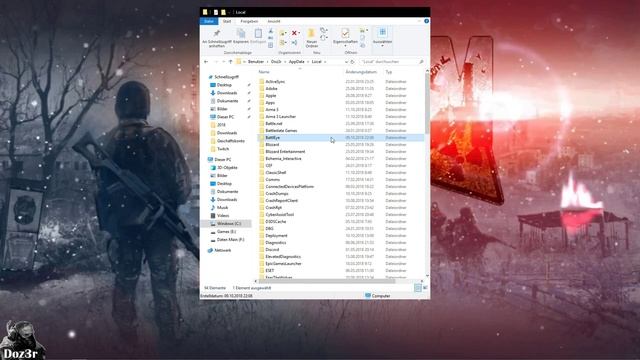
Task: Open Geschäftskonto in the navigation pane
Action: point(231,141)
